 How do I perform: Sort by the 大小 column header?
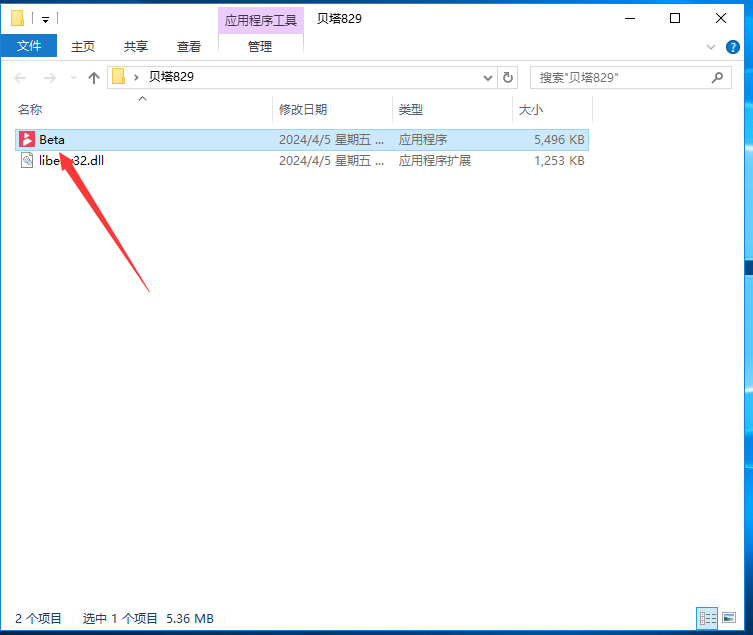pyautogui.click(x=531, y=110)
